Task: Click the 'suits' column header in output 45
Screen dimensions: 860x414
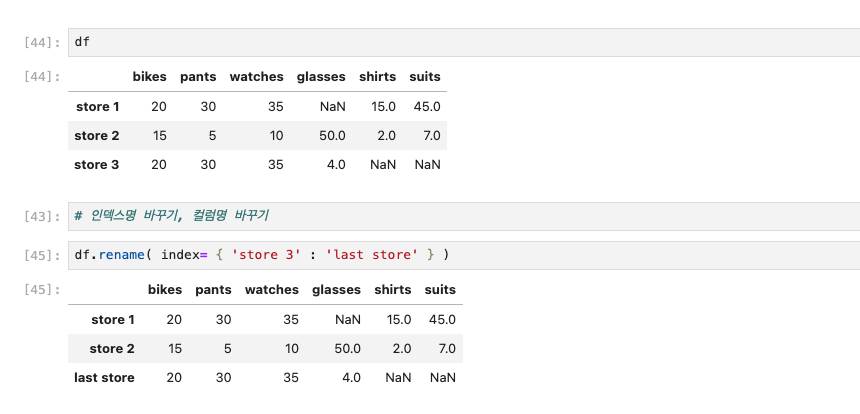Action: (440, 290)
